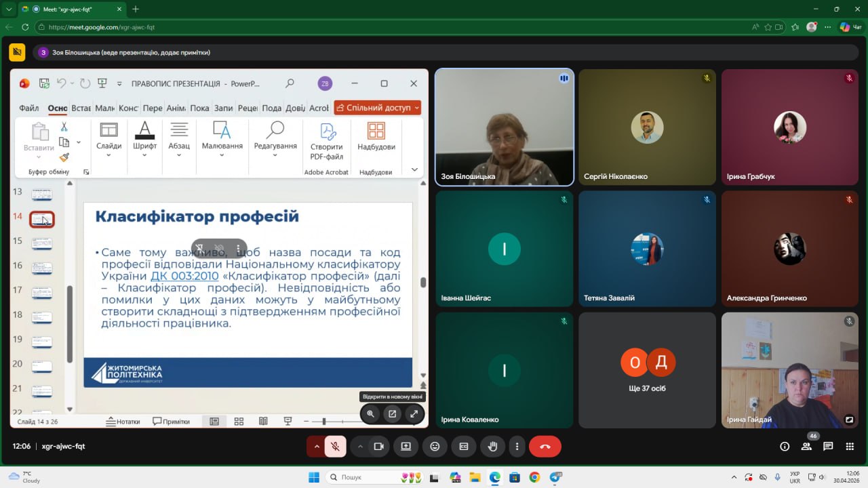868x488 pixels.
Task: Open the Файл tab in PowerPoint
Action: pyautogui.click(x=28, y=108)
